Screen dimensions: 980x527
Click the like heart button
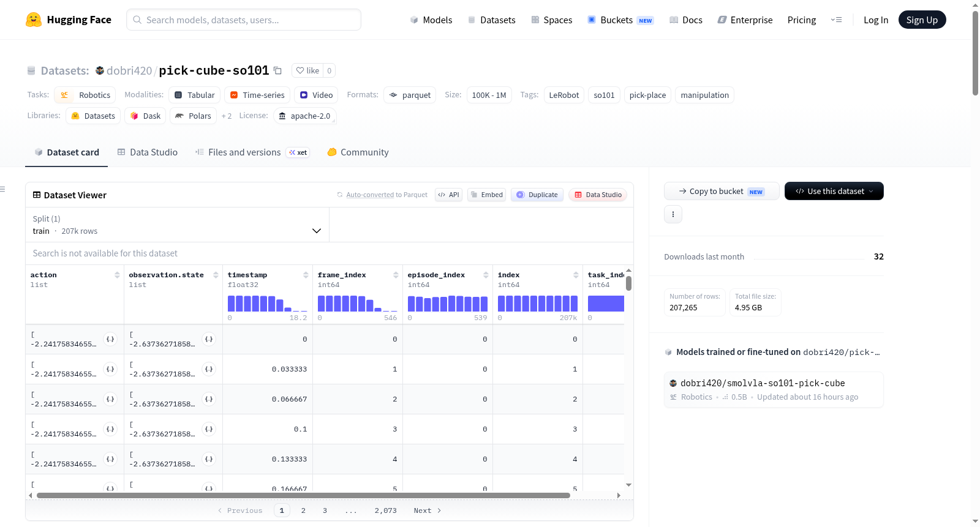pos(307,70)
